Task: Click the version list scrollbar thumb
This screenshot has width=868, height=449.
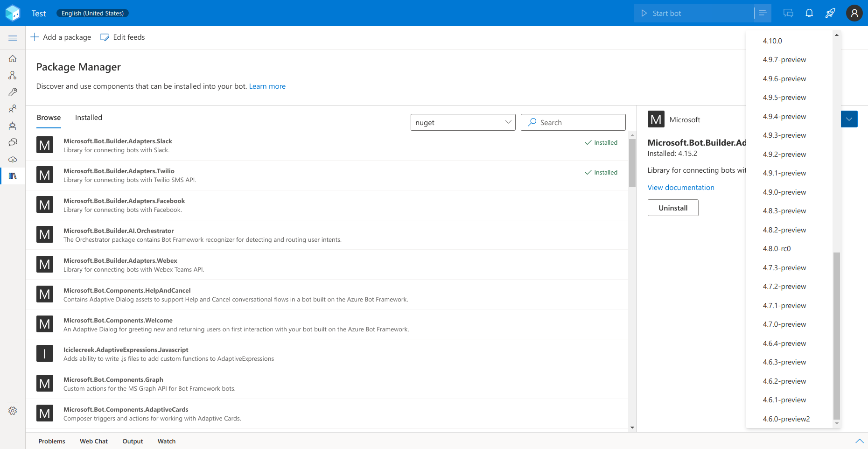Action: [x=837, y=336]
